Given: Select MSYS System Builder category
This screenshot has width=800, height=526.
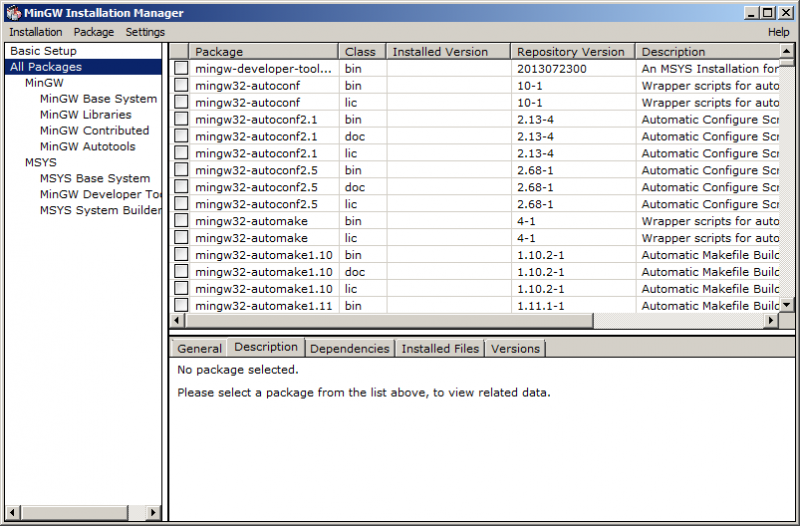Looking at the screenshot, I should 100,210.
